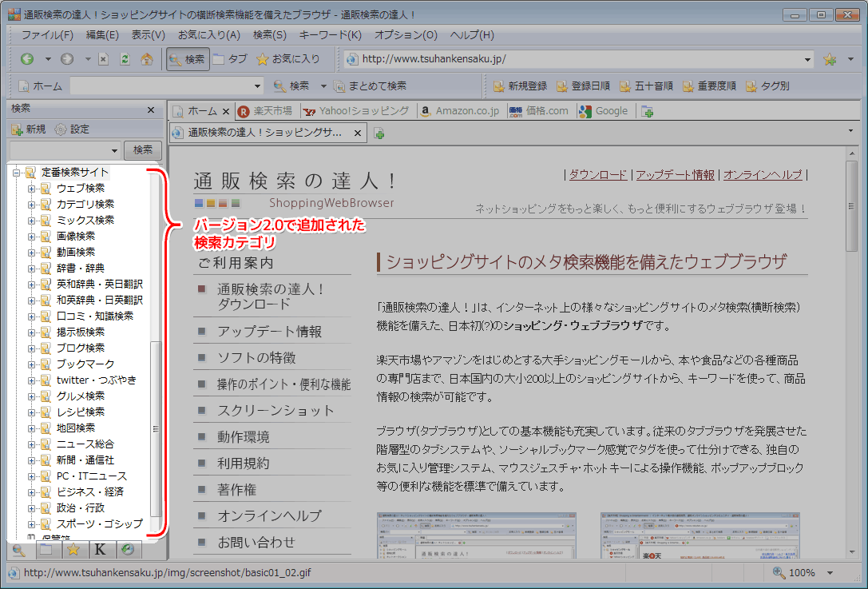This screenshot has height=589, width=868.
Task: Open the オプション(O) menu
Action: (x=406, y=35)
